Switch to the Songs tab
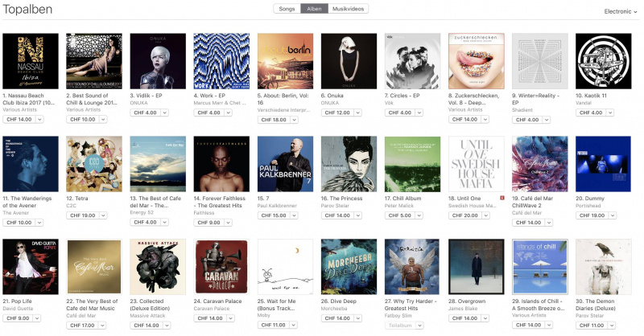 click(x=287, y=9)
